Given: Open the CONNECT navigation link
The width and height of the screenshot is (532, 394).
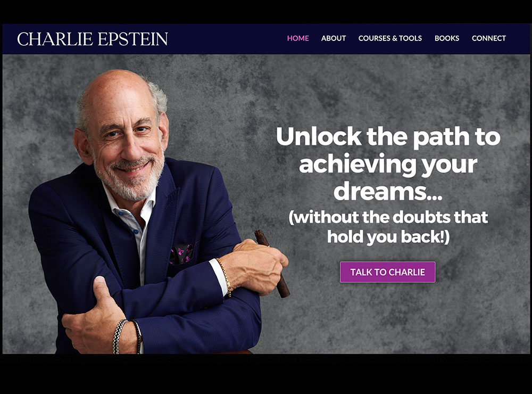Looking at the screenshot, I should coord(488,38).
